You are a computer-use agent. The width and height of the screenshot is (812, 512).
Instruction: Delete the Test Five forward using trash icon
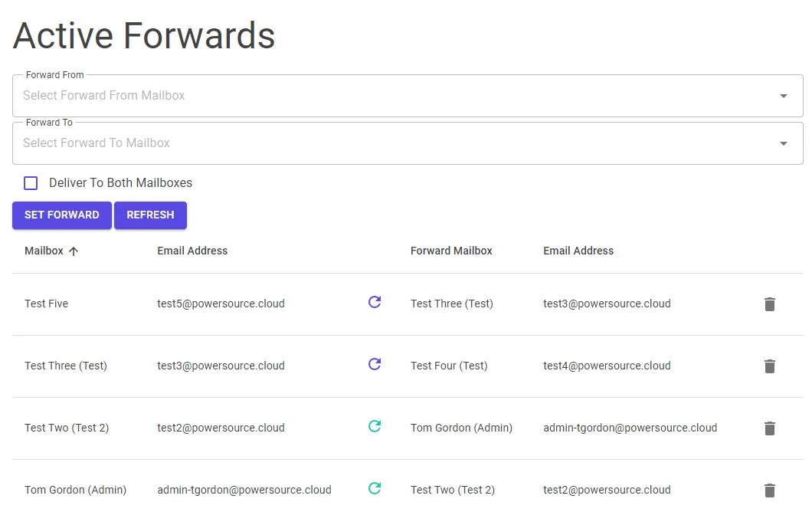point(770,304)
